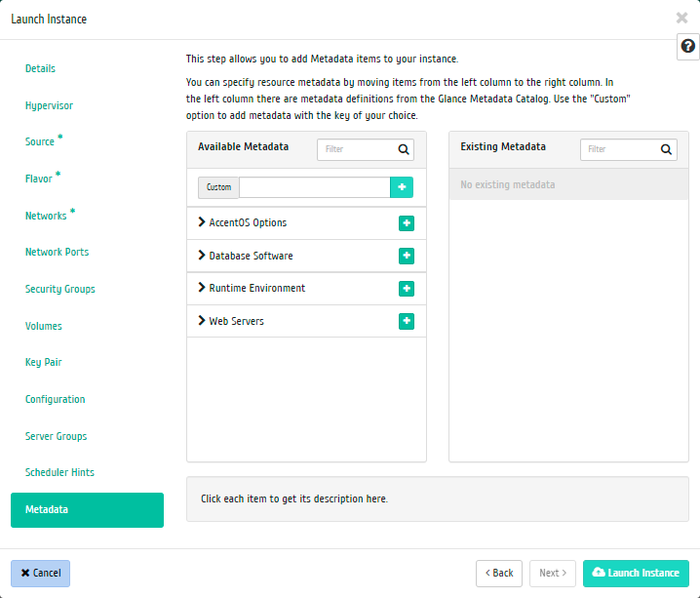Go Back to previous step

tap(498, 573)
